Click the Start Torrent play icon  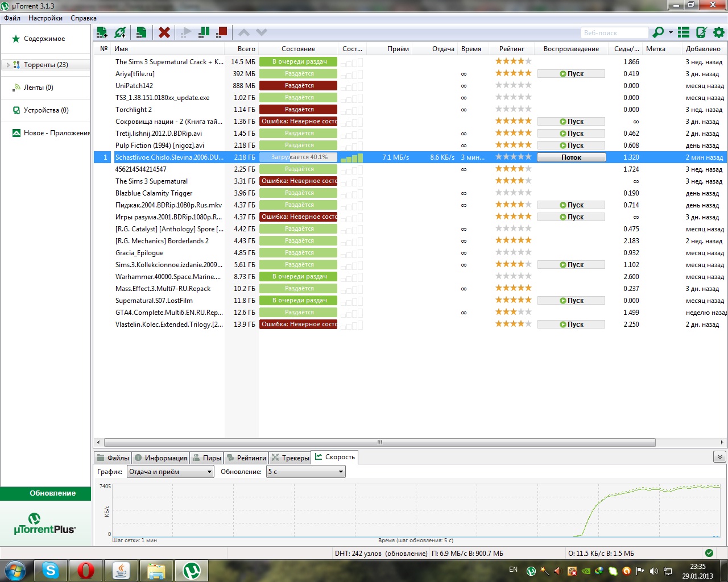[185, 32]
